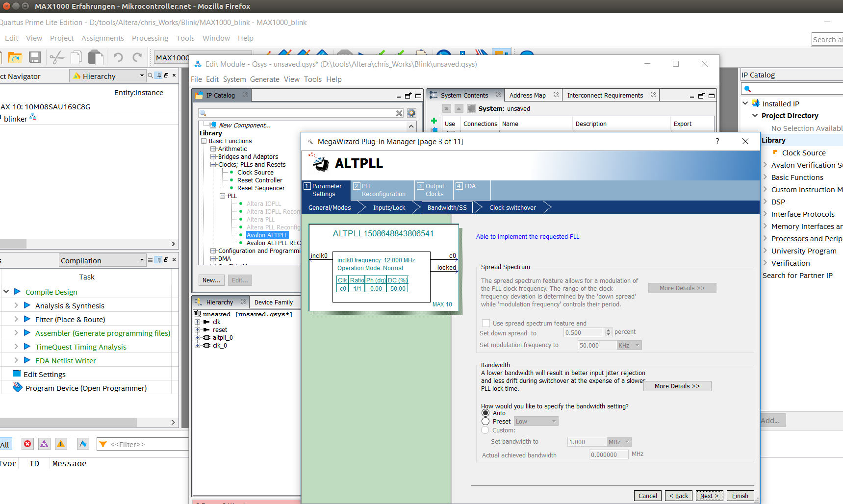Screen dimensions: 843x504
Task: Open the Hierarchy dropdown in Project Navigator
Action: point(108,76)
